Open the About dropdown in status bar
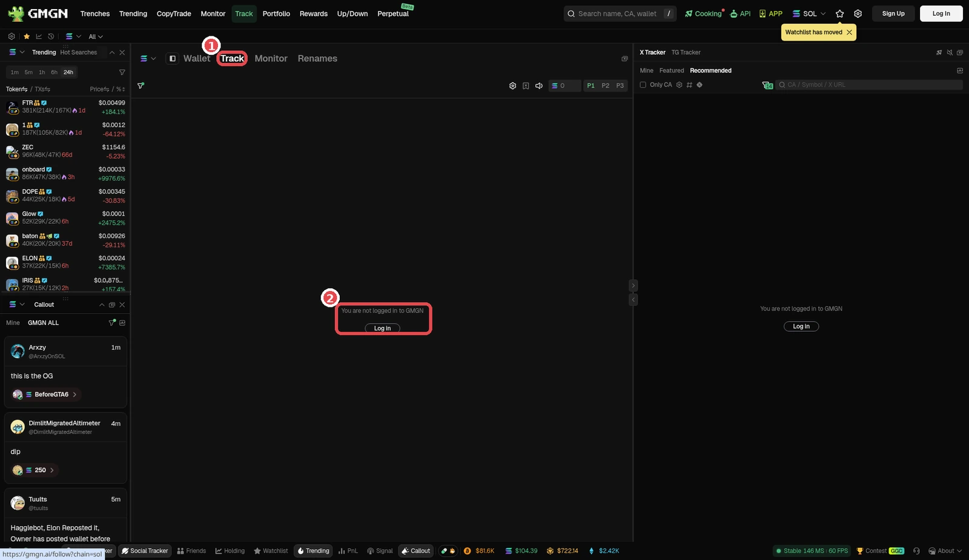The height and width of the screenshot is (560, 969). 945,551
